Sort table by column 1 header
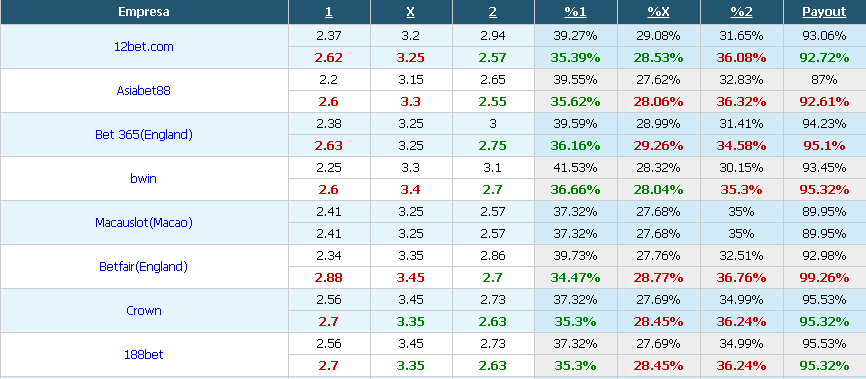 click(329, 12)
